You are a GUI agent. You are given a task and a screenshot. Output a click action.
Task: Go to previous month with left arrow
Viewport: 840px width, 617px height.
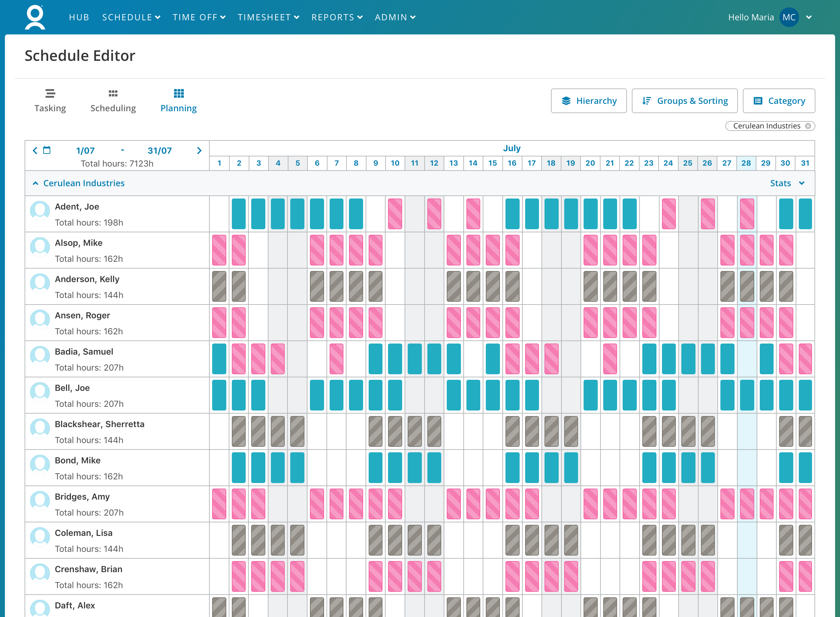[35, 150]
